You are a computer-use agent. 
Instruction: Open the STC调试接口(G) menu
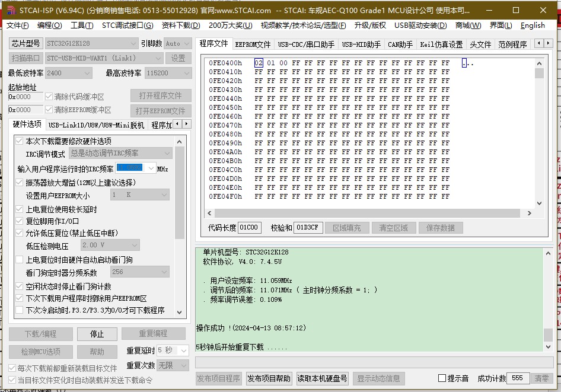(x=128, y=26)
